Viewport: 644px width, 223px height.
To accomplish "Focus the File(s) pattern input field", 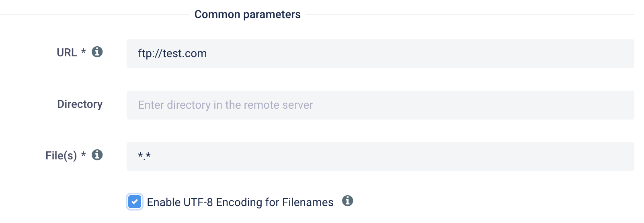I will click(380, 157).
